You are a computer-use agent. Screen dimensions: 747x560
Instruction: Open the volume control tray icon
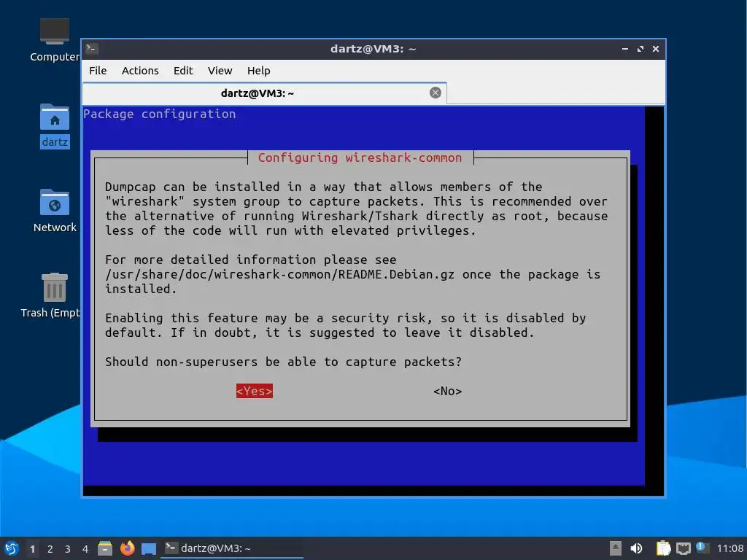point(636,548)
